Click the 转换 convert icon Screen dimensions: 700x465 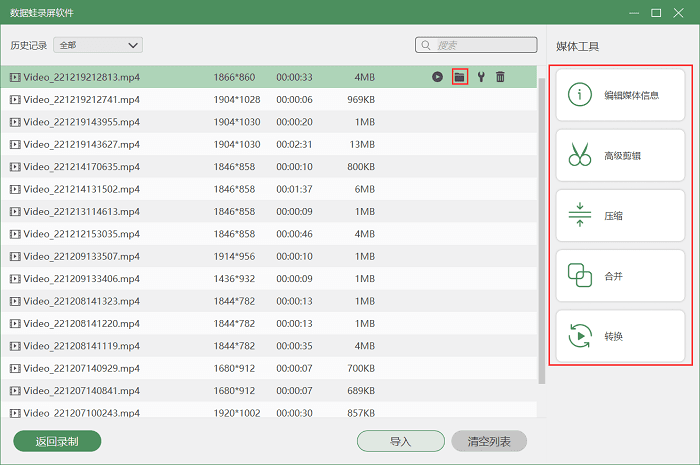click(x=579, y=336)
